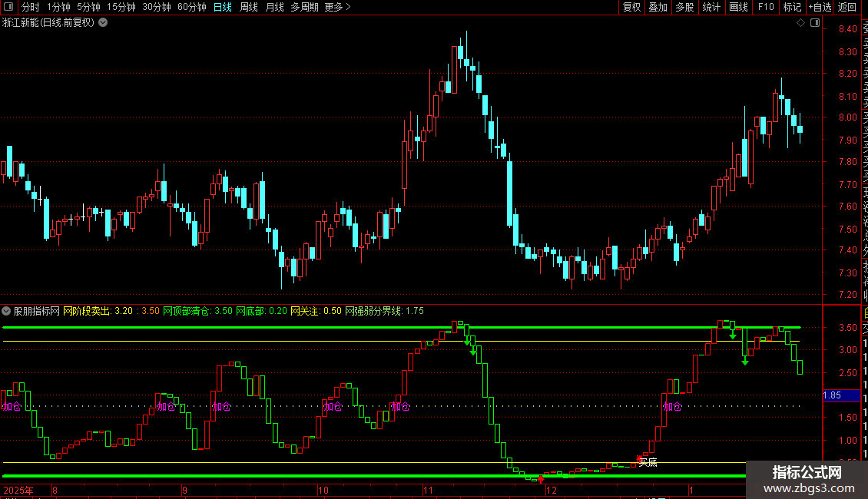Toggle the left side panel icon
The image size is (868, 499).
pos(8,7)
